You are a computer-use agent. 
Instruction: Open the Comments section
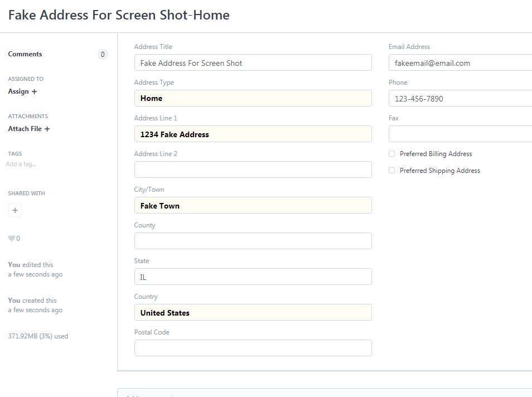25,54
